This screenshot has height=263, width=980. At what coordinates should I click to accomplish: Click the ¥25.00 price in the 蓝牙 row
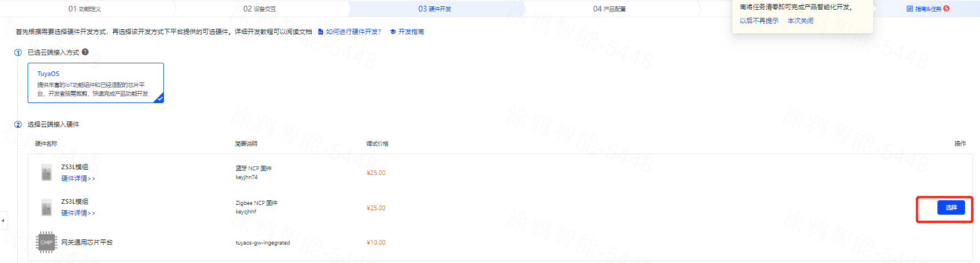click(x=376, y=173)
